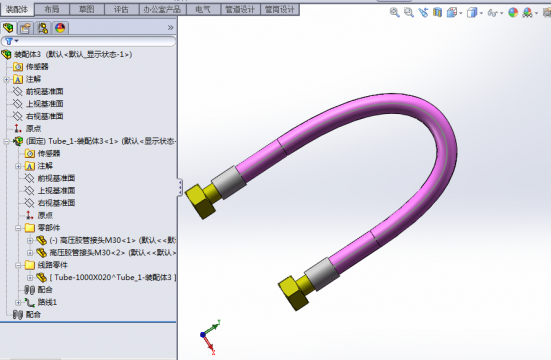The image size is (551, 360).
Task: Open the ConfigurationManager tab icon
Action: pyautogui.click(x=43, y=28)
